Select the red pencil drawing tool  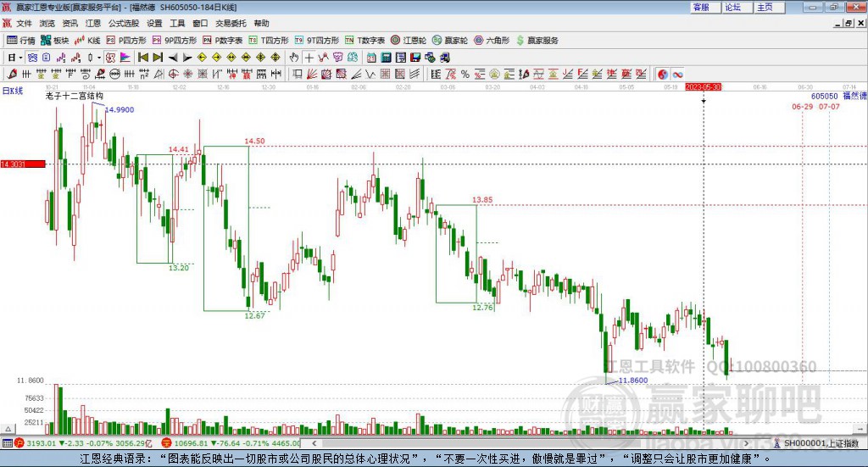pyautogui.click(x=12, y=74)
